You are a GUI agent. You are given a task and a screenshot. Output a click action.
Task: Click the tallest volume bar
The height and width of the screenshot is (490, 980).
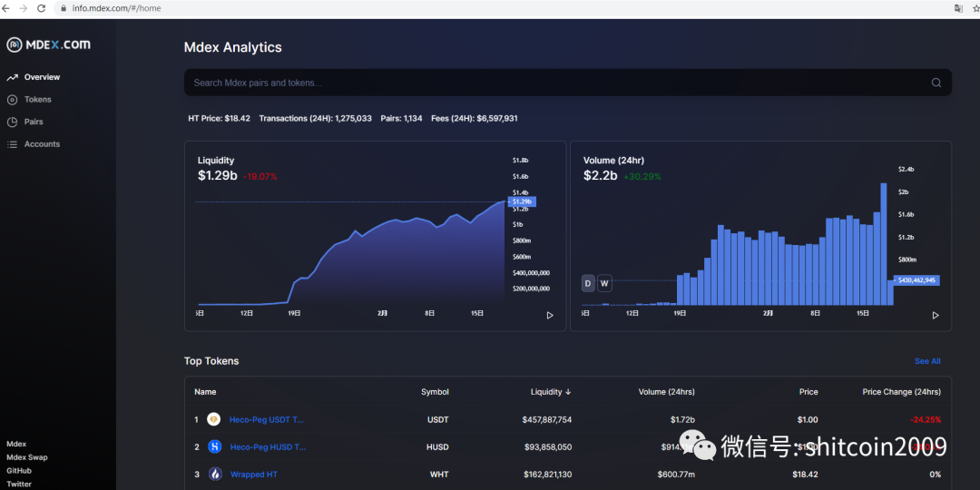(x=884, y=244)
